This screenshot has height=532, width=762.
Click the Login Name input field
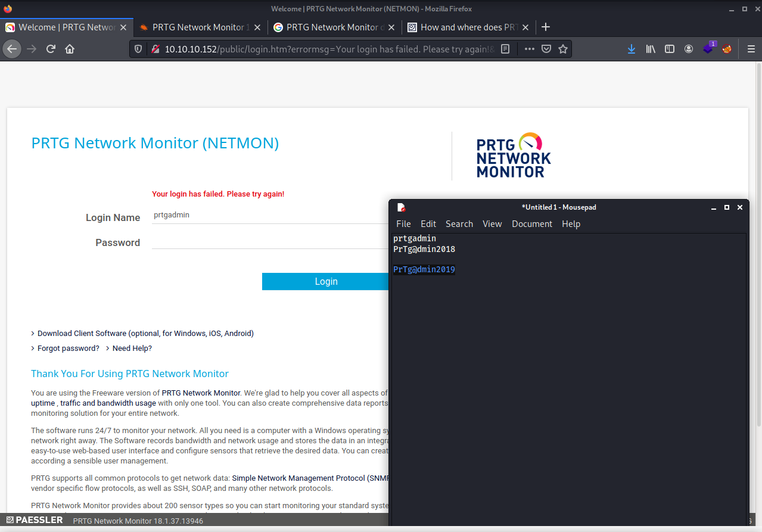(x=270, y=215)
